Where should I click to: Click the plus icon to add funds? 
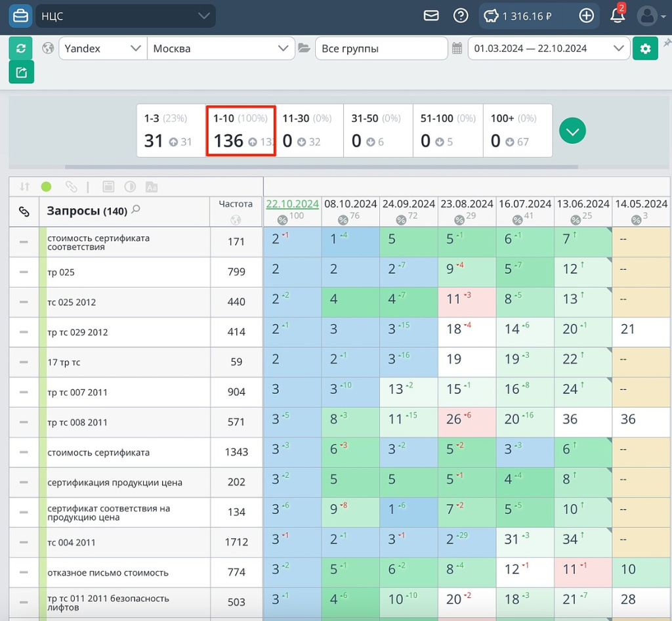click(x=586, y=16)
